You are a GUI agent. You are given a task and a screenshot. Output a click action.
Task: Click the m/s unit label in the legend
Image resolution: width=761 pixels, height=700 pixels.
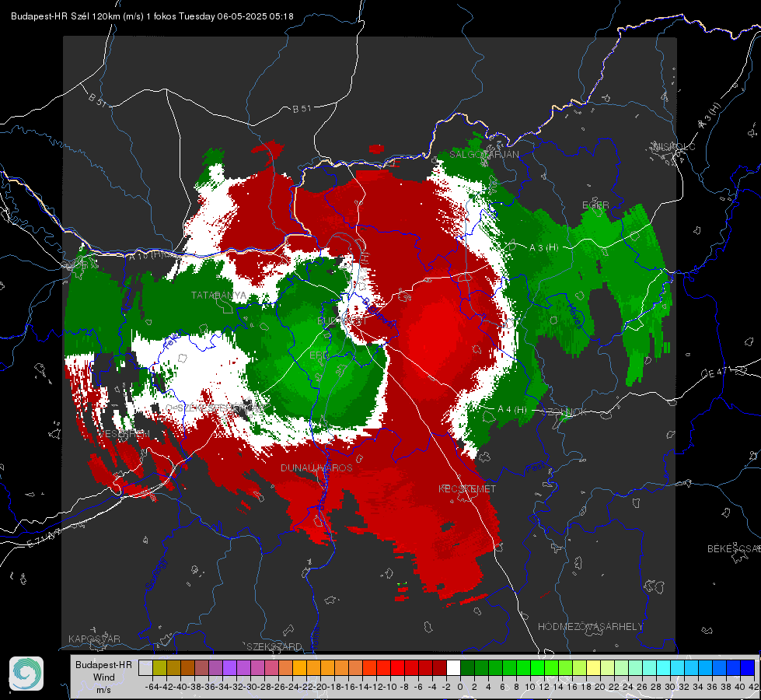(104, 690)
